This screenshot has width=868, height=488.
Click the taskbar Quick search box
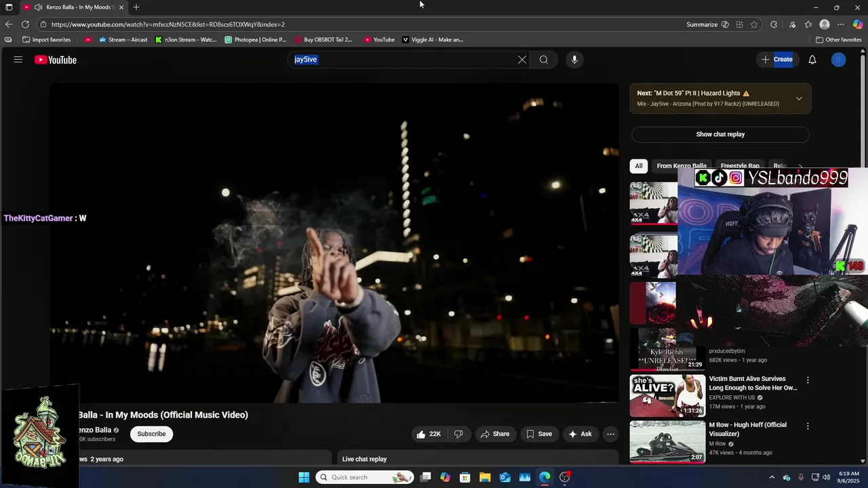coord(365,477)
